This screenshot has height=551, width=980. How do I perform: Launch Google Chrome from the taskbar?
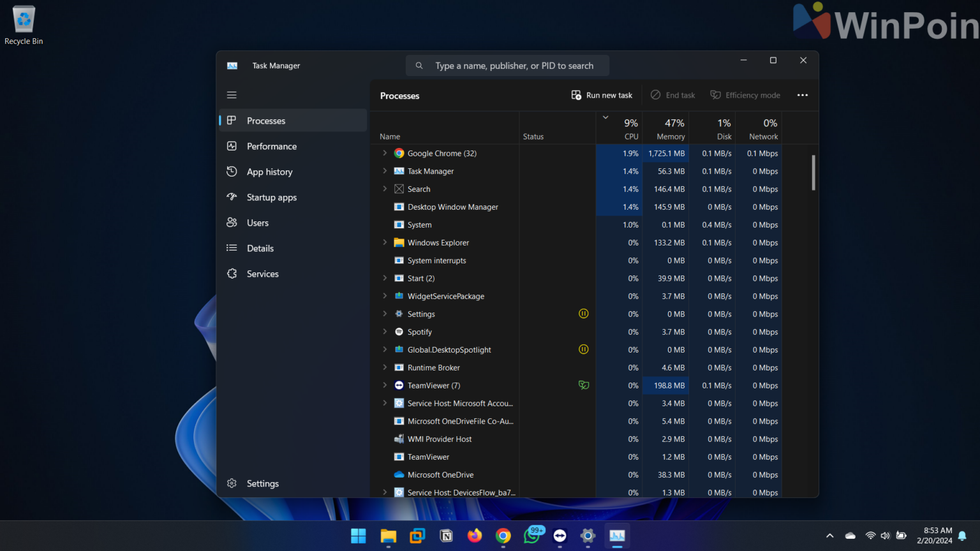pos(503,536)
